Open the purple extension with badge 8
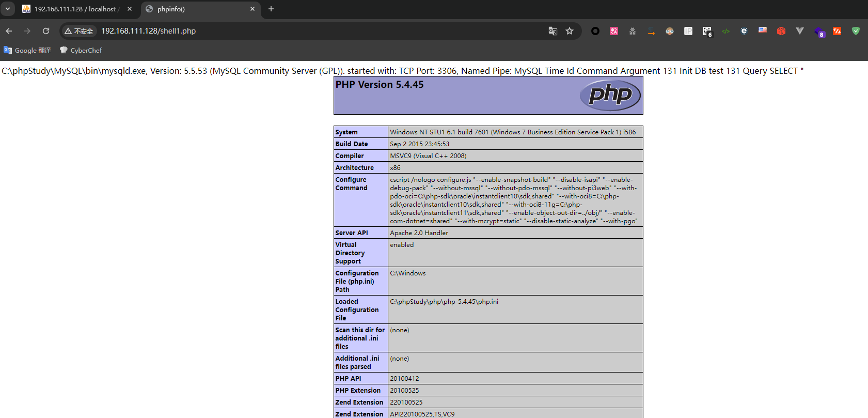Image resolution: width=868 pixels, height=418 pixels. pyautogui.click(x=819, y=32)
